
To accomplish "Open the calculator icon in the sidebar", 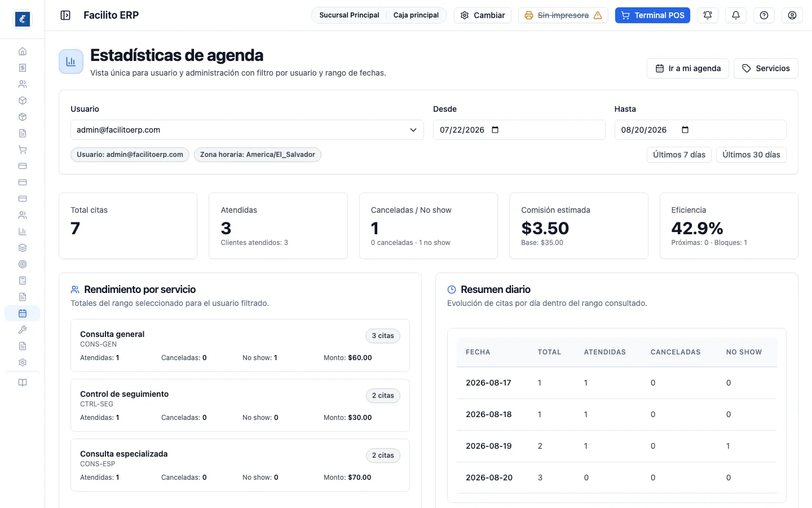I will (x=23, y=281).
